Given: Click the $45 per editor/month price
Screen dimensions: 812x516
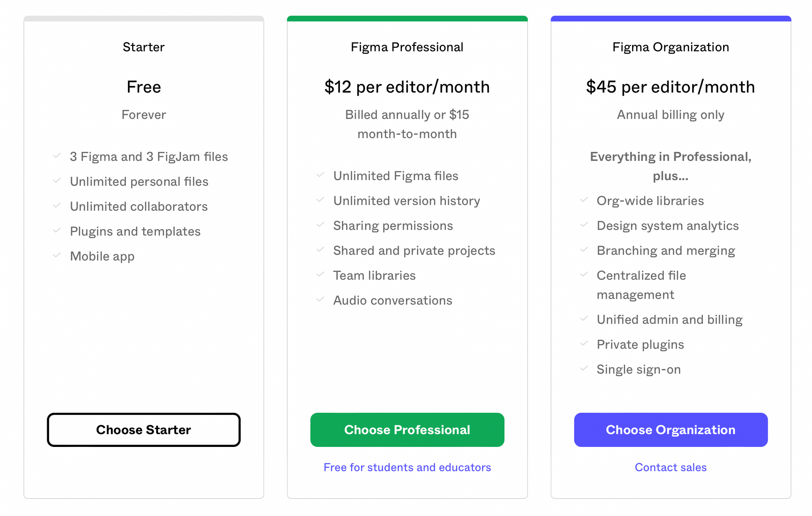Looking at the screenshot, I should (x=671, y=87).
